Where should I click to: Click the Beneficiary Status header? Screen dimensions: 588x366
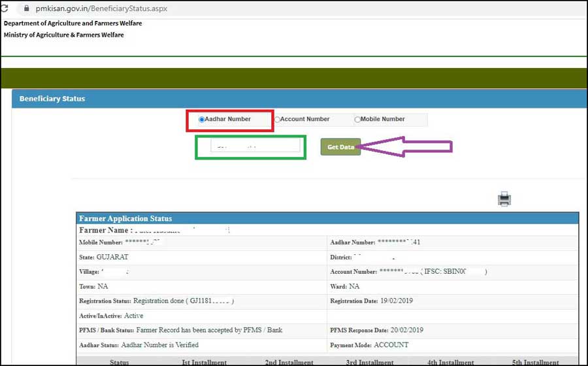point(52,99)
